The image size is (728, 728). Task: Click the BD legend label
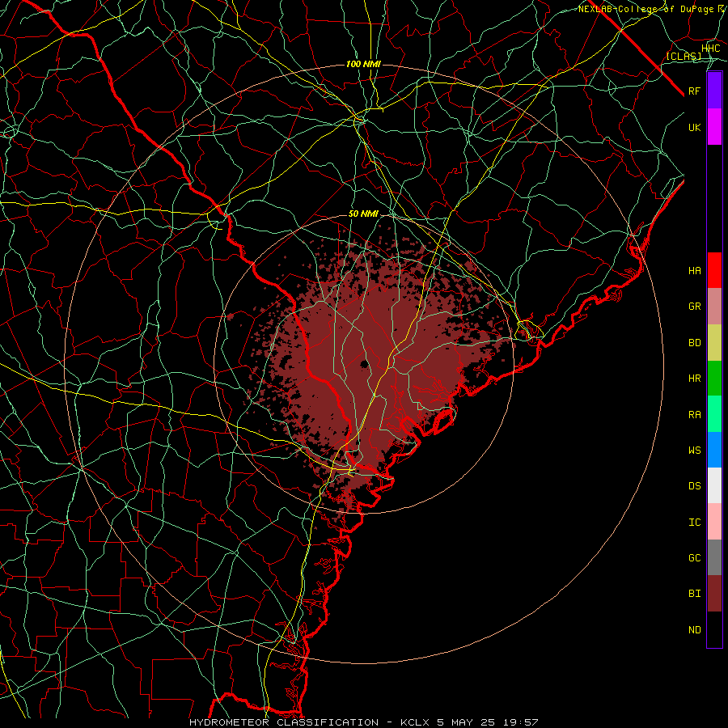695,343
